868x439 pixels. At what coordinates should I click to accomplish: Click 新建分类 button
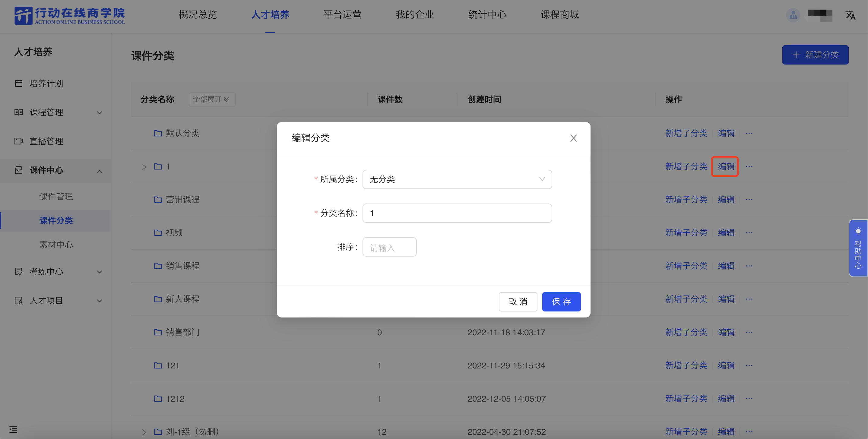pyautogui.click(x=815, y=55)
